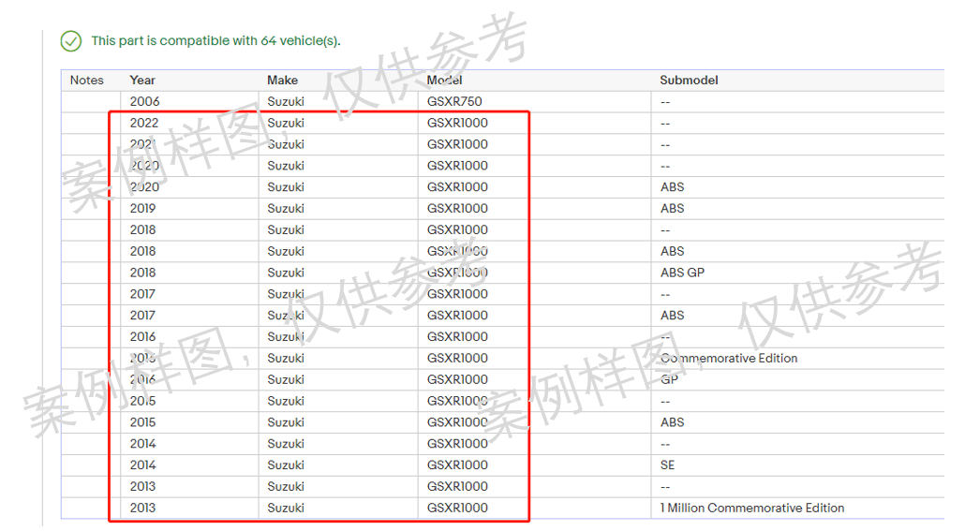Click the green checkmark compatibility icon
The height and width of the screenshot is (531, 980).
(x=70, y=41)
